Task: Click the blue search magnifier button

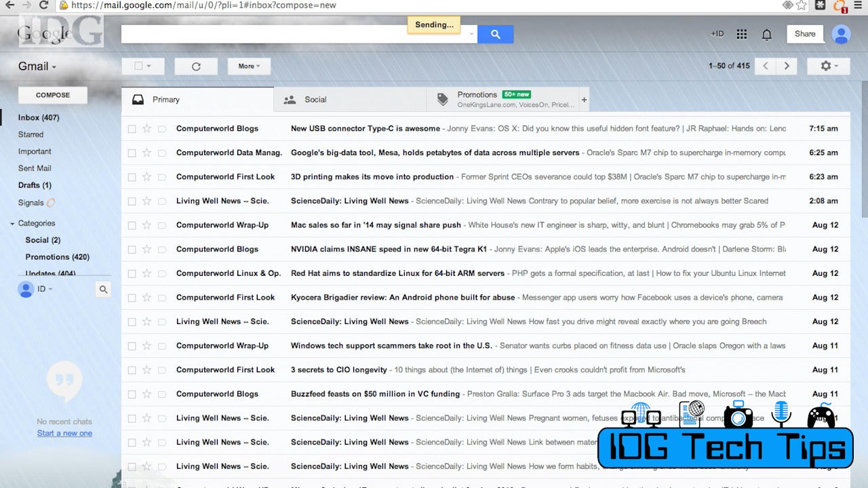Action: tap(495, 34)
